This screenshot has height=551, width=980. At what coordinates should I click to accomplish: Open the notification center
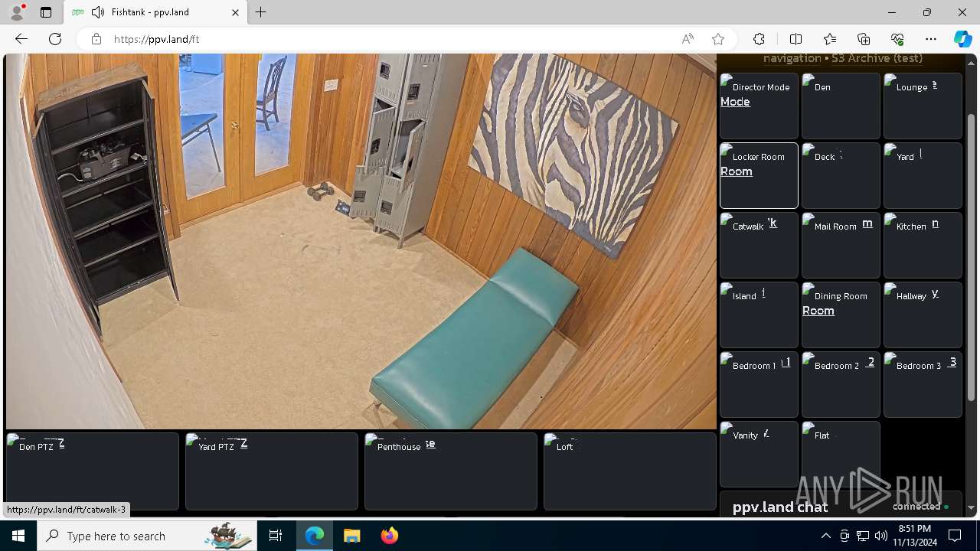click(x=955, y=536)
